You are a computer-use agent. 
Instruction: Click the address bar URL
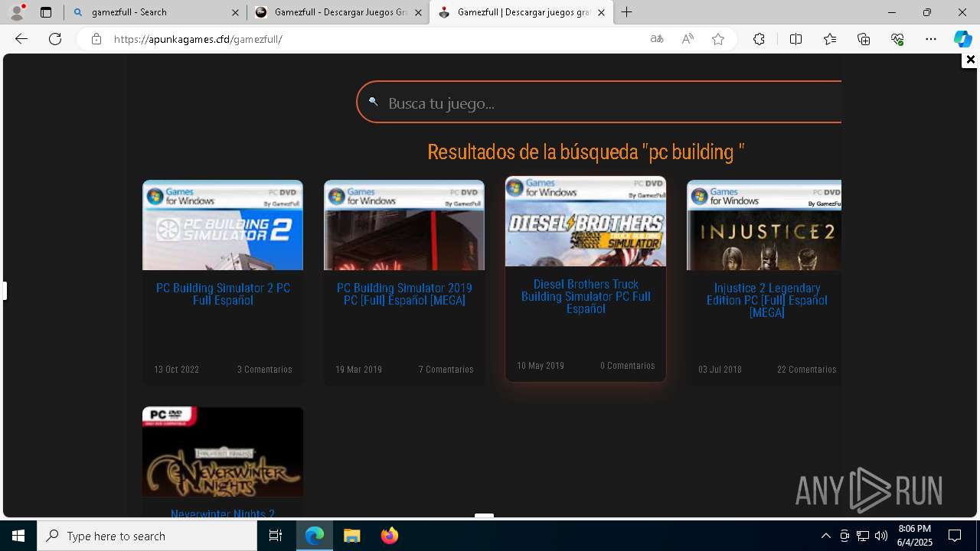pyautogui.click(x=198, y=39)
